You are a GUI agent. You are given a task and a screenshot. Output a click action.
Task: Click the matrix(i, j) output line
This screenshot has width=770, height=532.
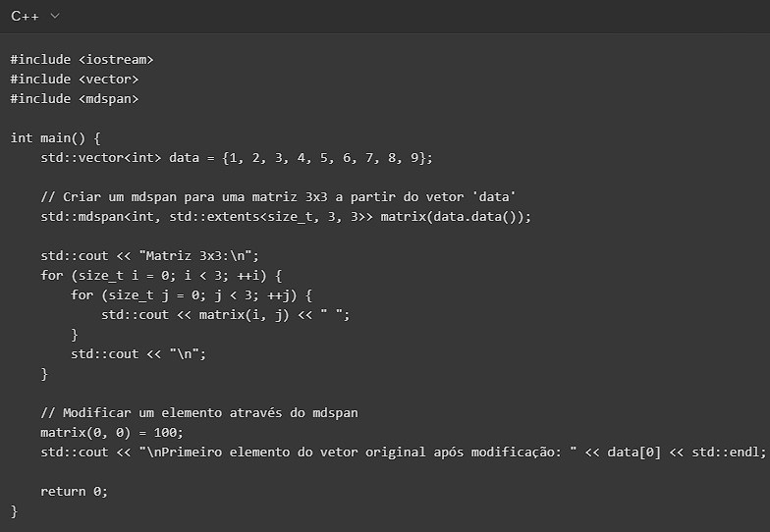[x=225, y=314]
